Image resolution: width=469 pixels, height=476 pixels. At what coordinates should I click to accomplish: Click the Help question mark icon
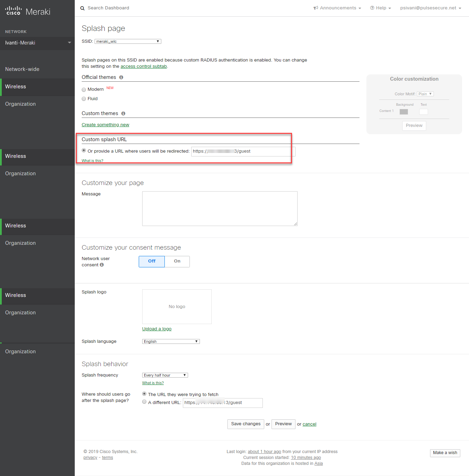pos(372,8)
